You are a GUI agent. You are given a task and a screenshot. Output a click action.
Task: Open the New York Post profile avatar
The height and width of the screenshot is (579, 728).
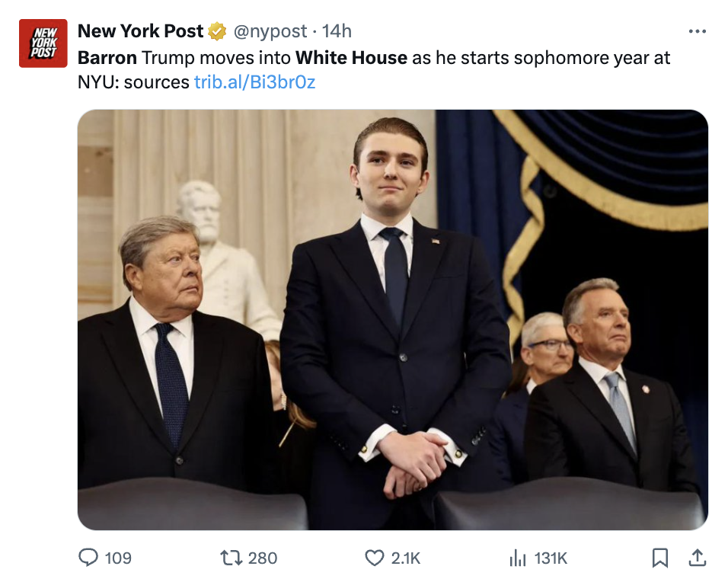(43, 43)
